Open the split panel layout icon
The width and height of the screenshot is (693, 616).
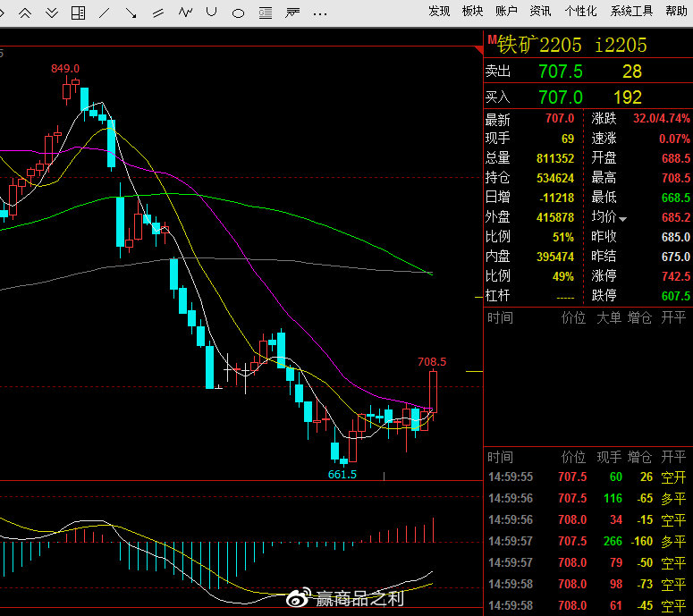pyautogui.click(x=79, y=13)
